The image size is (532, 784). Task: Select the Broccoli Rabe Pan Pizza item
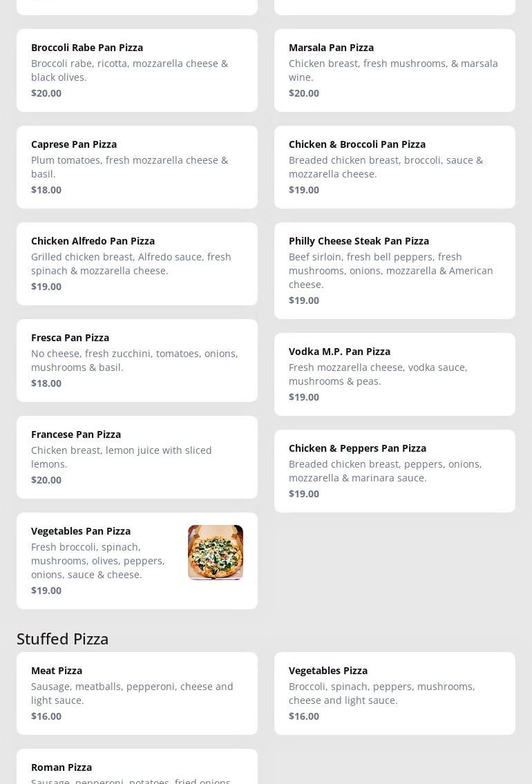coord(137,70)
